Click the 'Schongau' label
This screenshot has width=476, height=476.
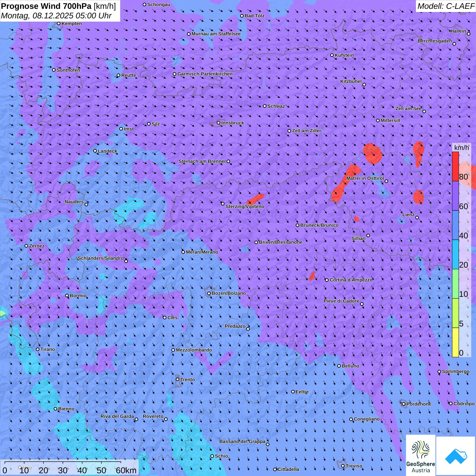(158, 4)
